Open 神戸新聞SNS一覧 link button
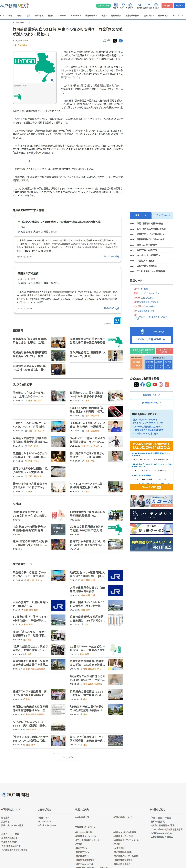This screenshot has width=186, height=868. coord(152,403)
